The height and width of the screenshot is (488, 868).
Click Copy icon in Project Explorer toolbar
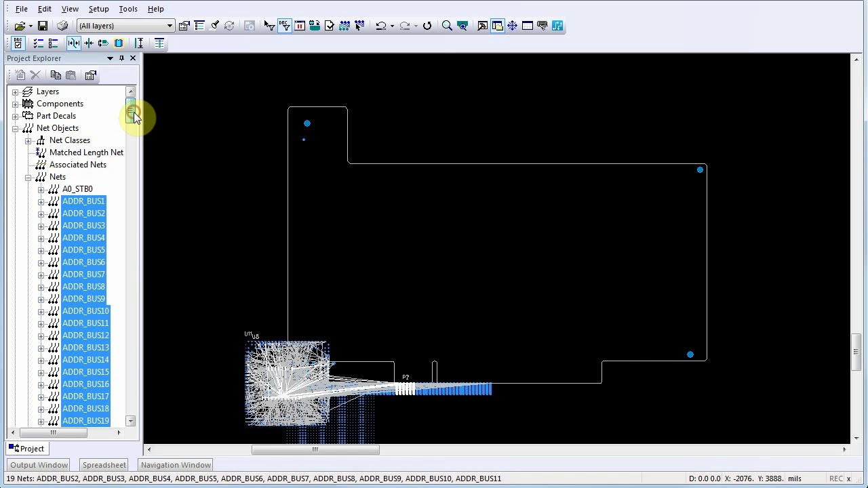coord(56,75)
